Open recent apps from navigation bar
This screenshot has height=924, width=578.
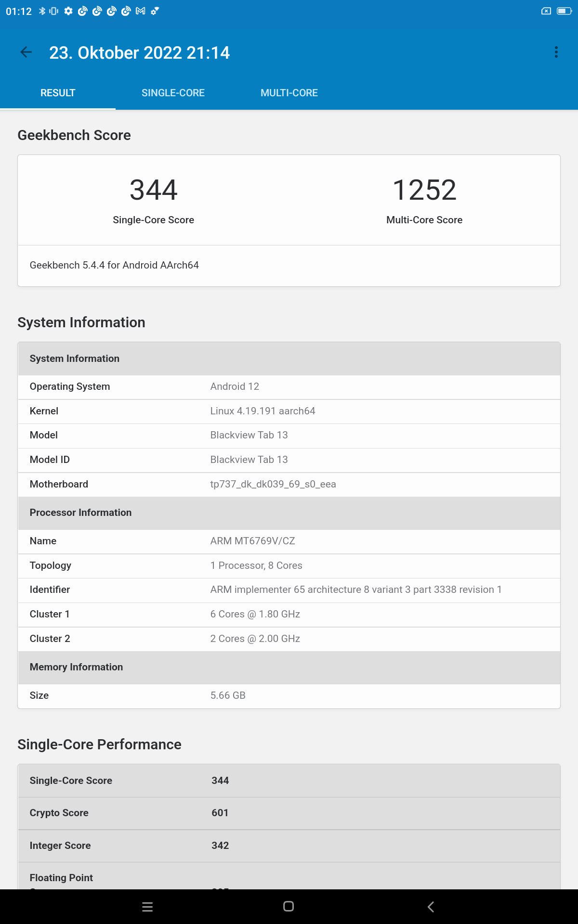point(147,907)
